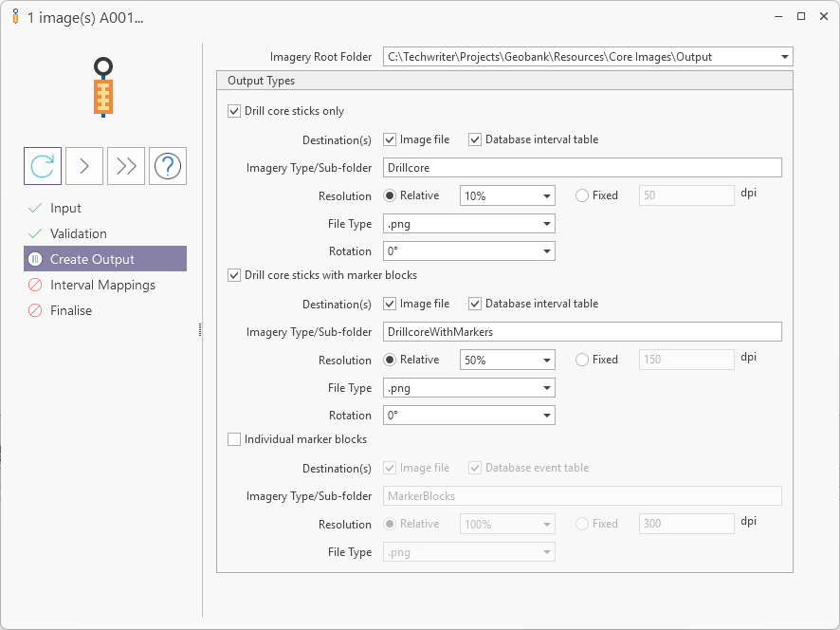840x630 pixels.
Task: Click the refresh/restart circular arrow icon
Action: tap(43, 166)
